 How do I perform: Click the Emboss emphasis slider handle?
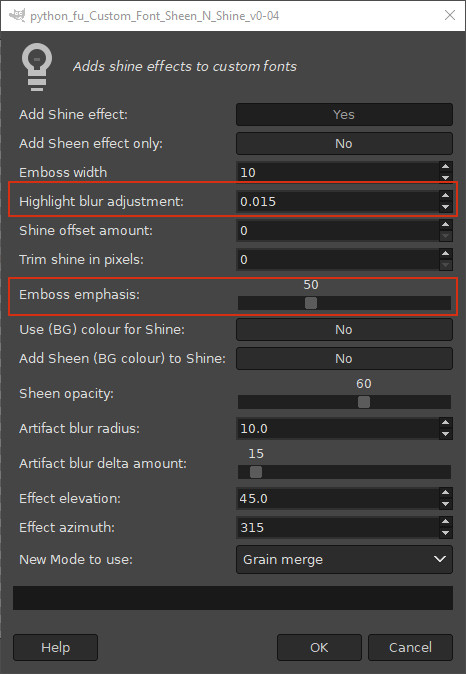point(311,303)
